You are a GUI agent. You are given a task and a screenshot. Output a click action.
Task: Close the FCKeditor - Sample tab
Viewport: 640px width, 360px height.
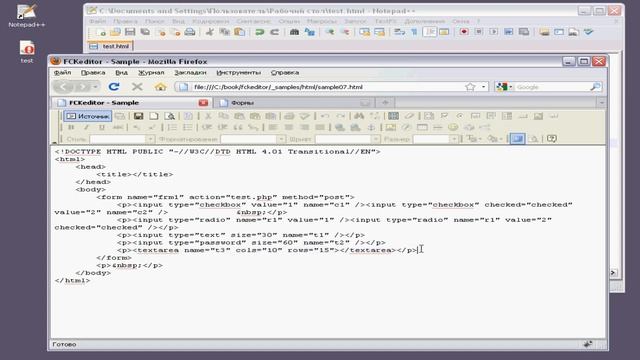(203, 103)
